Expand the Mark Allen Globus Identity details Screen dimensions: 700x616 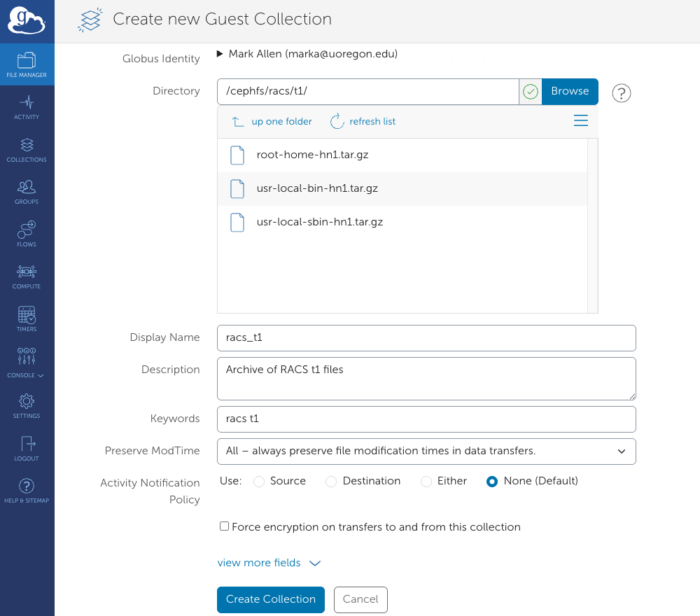tap(220, 53)
